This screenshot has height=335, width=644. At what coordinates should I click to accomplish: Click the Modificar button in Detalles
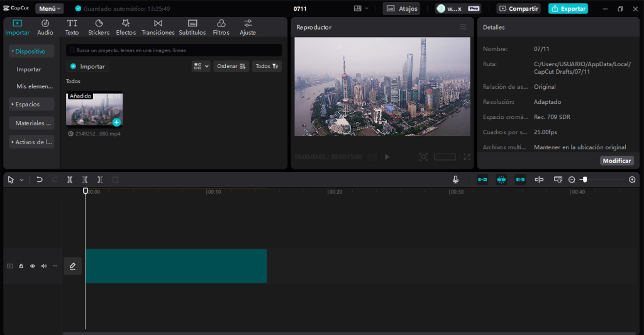[616, 161]
